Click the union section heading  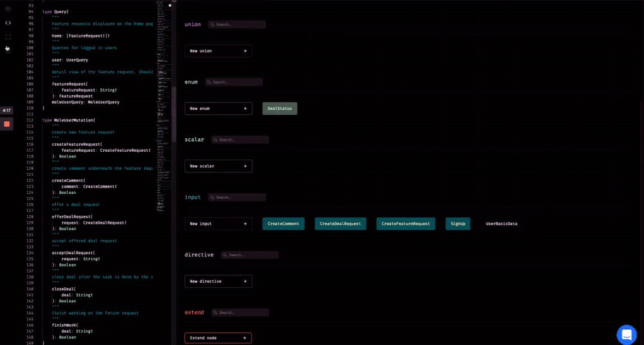[193, 25]
